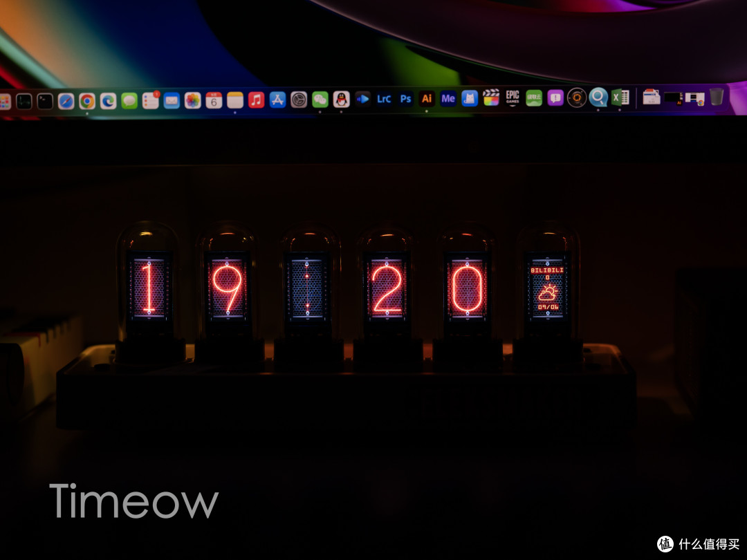The width and height of the screenshot is (747, 560).
Task: Open Launchpad from the Dock
Action: pos(5,102)
